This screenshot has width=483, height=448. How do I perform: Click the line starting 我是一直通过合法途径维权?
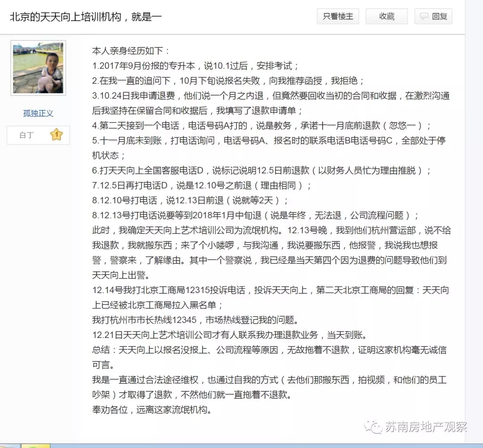[x=269, y=380]
